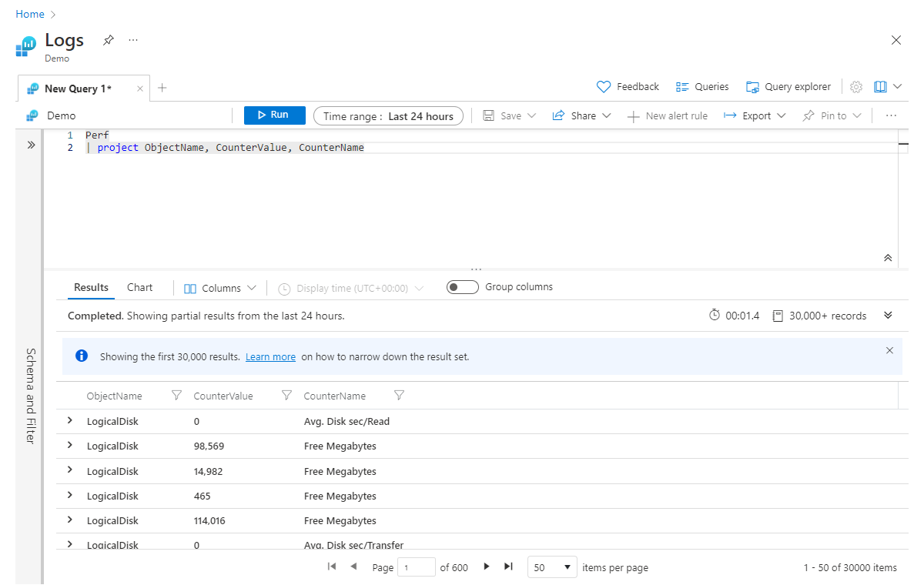This screenshot has height=585, width=924.
Task: Follow the Learn more link
Action: tap(270, 357)
